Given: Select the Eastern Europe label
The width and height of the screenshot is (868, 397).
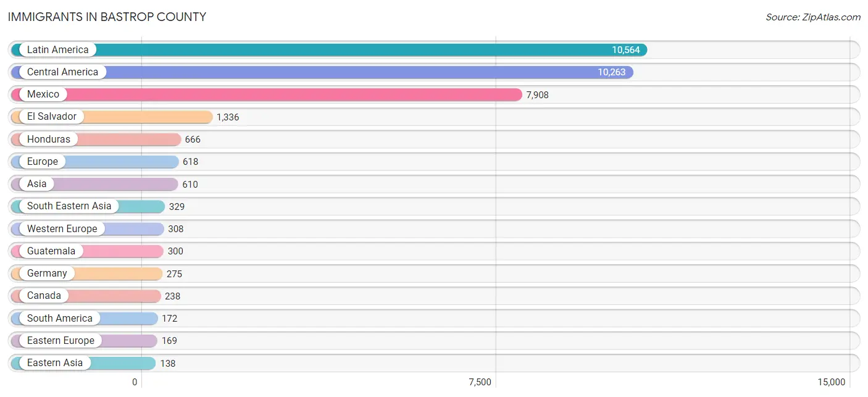Looking at the screenshot, I should pyautogui.click(x=61, y=341).
